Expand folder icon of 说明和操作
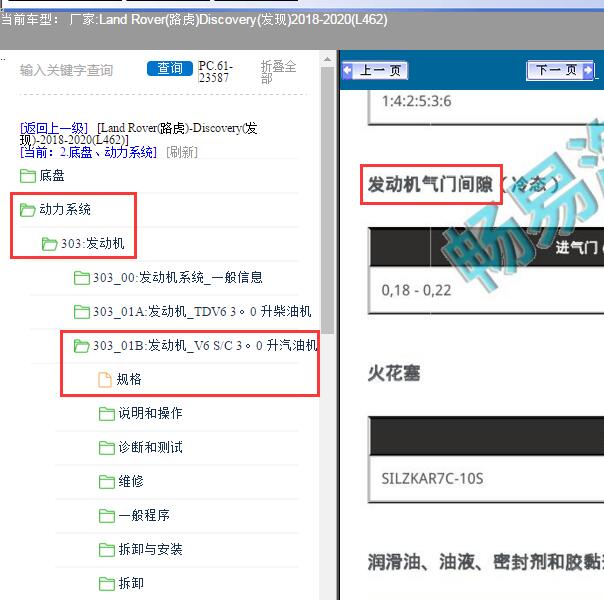The height and width of the screenshot is (600, 604). (107, 414)
